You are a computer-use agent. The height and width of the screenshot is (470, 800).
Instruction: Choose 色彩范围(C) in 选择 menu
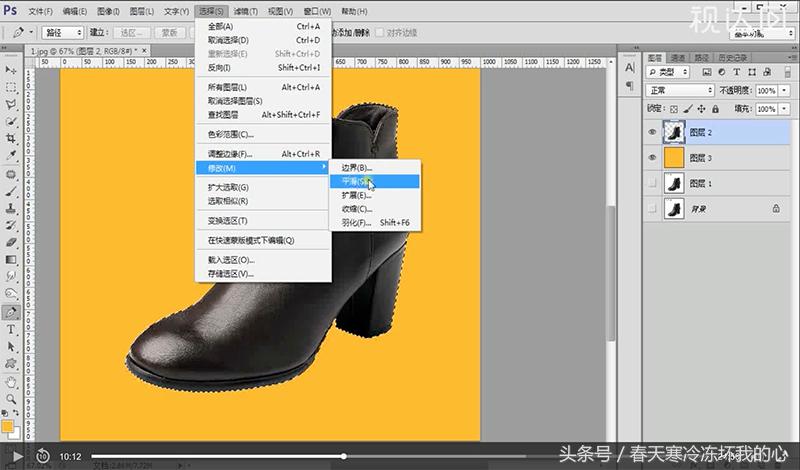click(263, 134)
